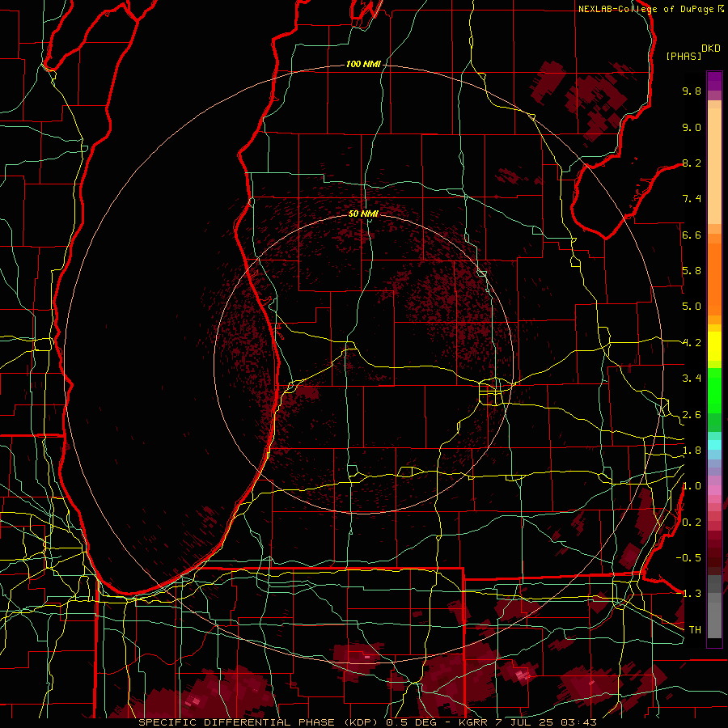Screen dimensions: 728x728
Task: Select the 0.2 scale value
Action: click(x=692, y=523)
